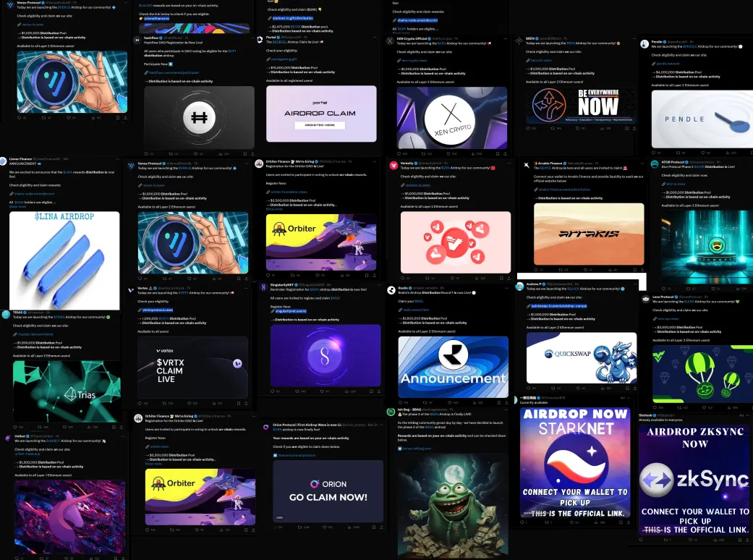
Task: Click Register Here in Portal airdrop image
Action: coord(320,125)
